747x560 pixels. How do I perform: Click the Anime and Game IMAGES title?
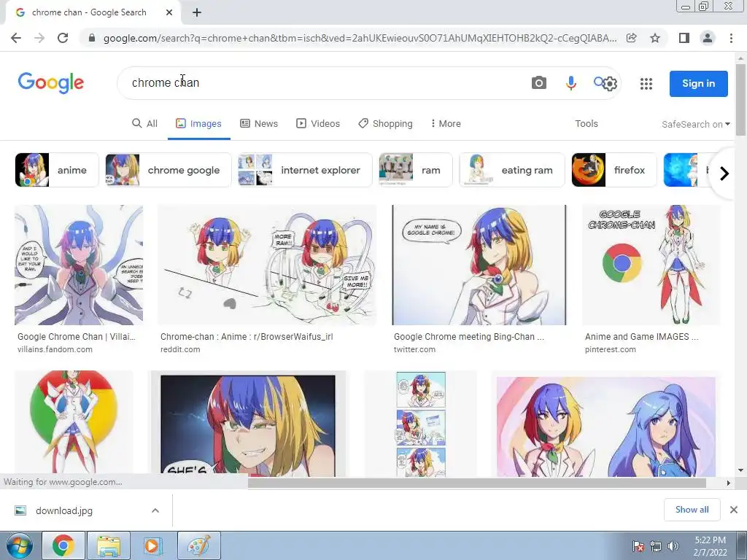pos(642,337)
